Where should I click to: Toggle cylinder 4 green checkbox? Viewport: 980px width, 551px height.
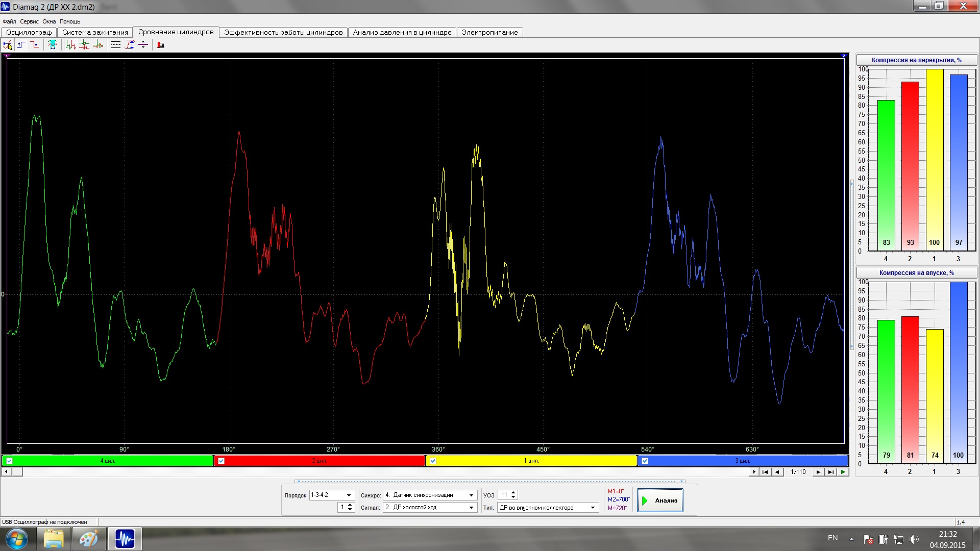point(10,461)
